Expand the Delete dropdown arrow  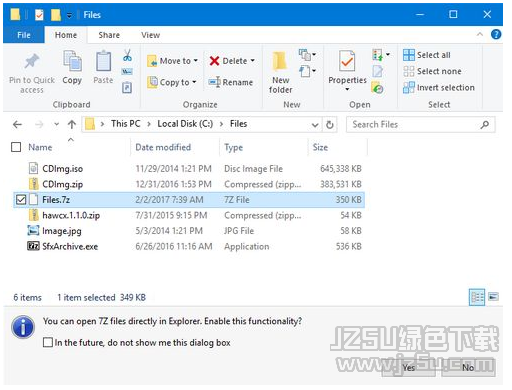point(253,61)
